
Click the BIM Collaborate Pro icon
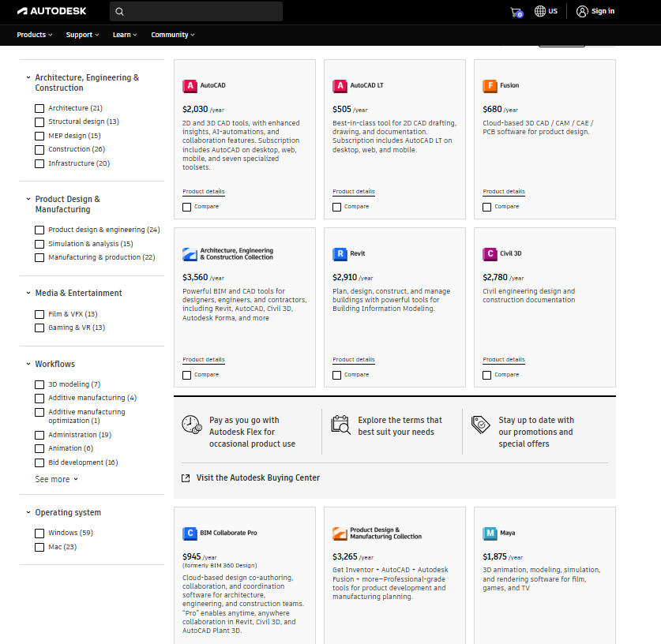pyautogui.click(x=190, y=534)
